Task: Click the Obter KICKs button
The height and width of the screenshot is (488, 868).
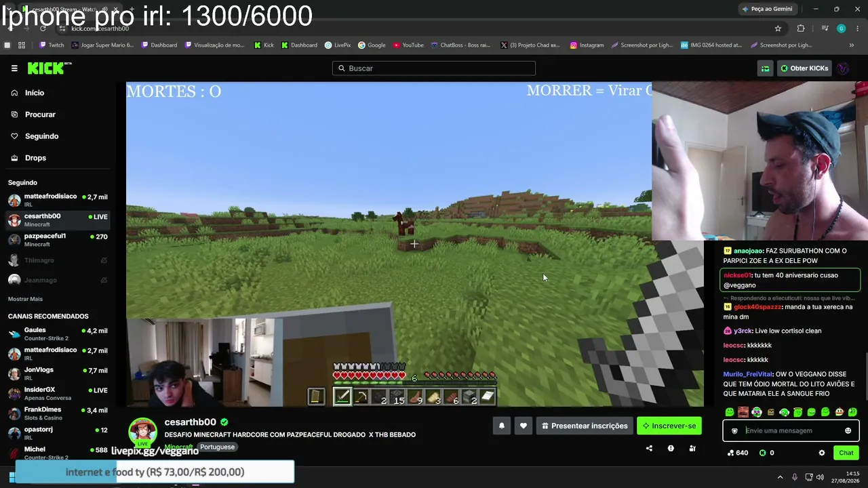Action: coord(804,68)
